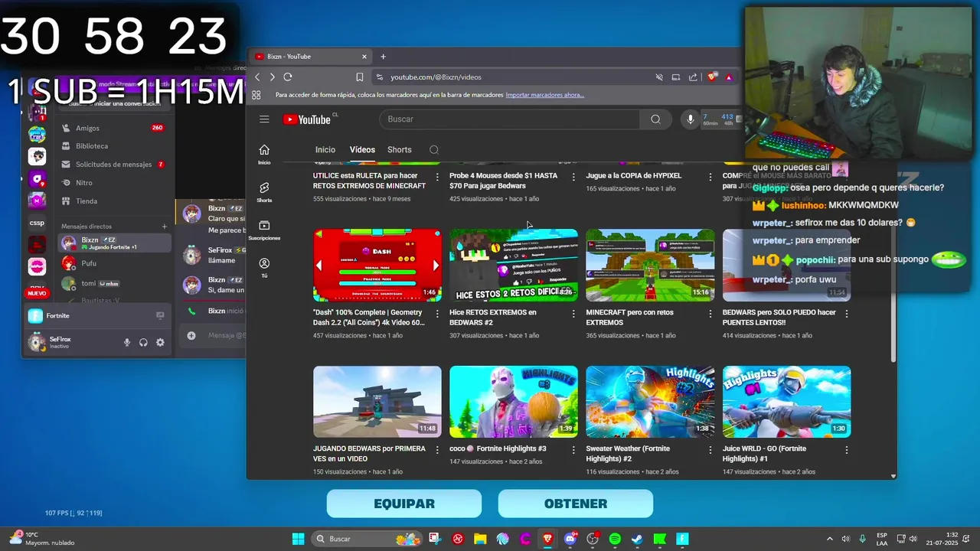The height and width of the screenshot is (551, 980).
Task: Open Discord user settings gear
Action: click(160, 342)
